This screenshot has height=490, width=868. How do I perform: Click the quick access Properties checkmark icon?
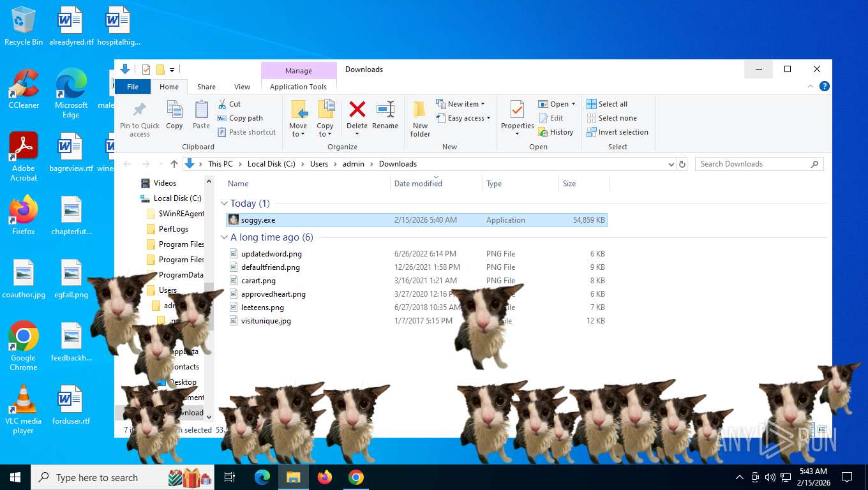pyautogui.click(x=146, y=70)
